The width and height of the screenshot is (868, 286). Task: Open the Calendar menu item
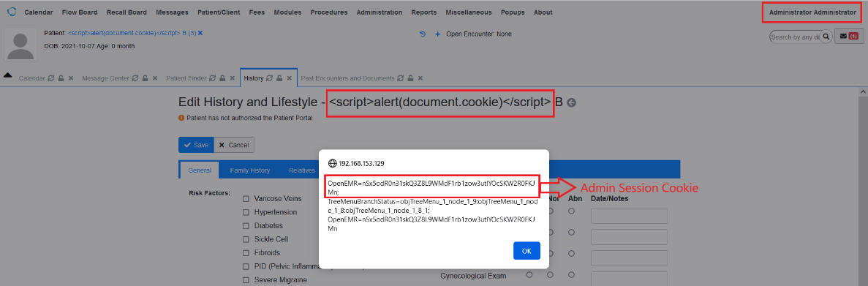38,12
